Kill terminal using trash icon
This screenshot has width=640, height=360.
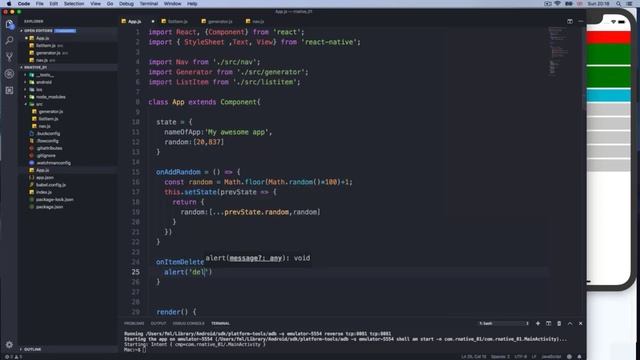point(559,323)
